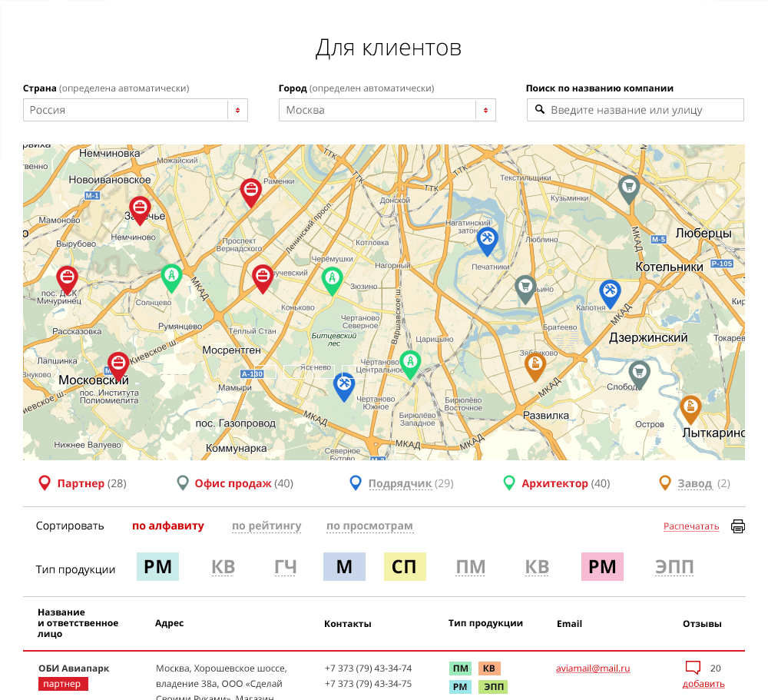Open the aviamail@mail.ru email link
The width and height of the screenshot is (768, 700).
(x=593, y=668)
